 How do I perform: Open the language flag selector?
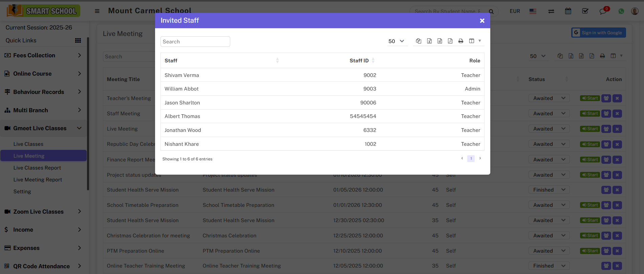[x=533, y=11]
